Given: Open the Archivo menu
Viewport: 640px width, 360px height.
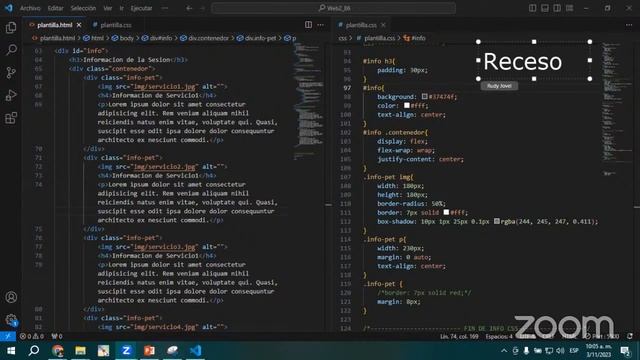Looking at the screenshot, I should tap(30, 8).
